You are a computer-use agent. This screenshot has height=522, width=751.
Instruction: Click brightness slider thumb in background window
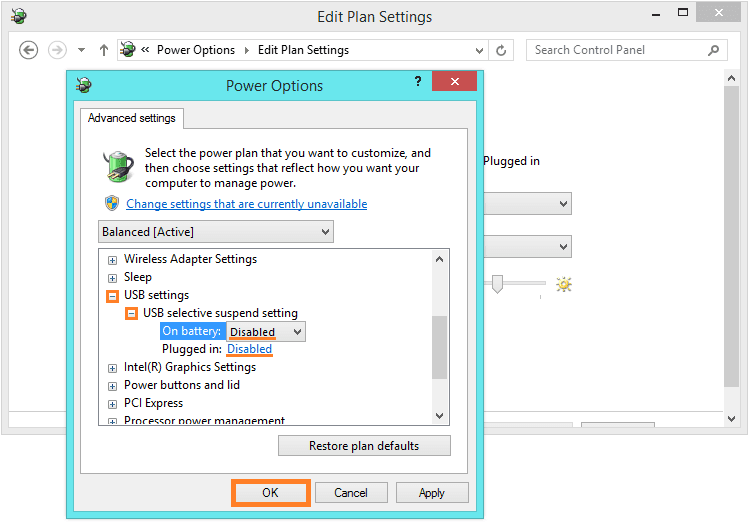tap(497, 284)
